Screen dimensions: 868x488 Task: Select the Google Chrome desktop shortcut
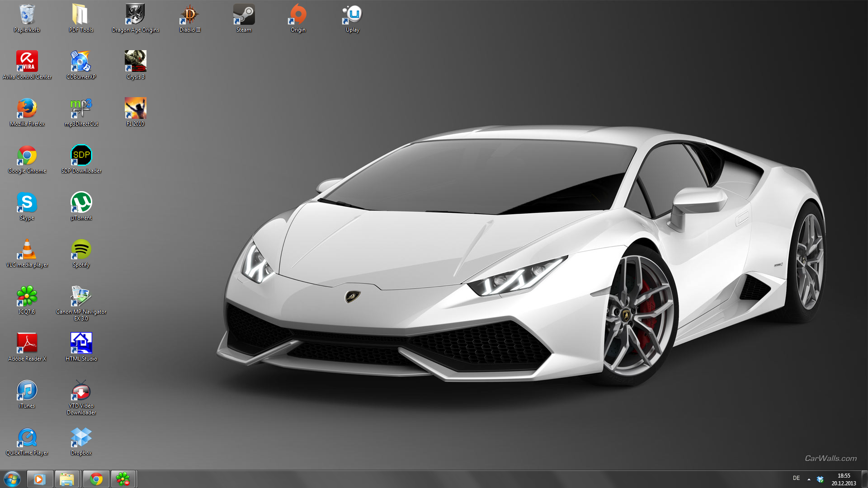tap(27, 160)
